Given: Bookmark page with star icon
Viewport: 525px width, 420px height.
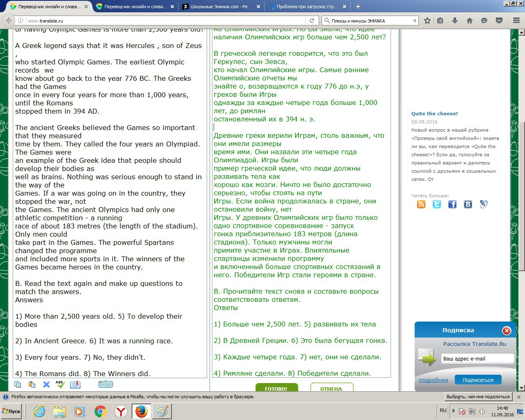Looking at the screenshot, I should click(x=427, y=21).
